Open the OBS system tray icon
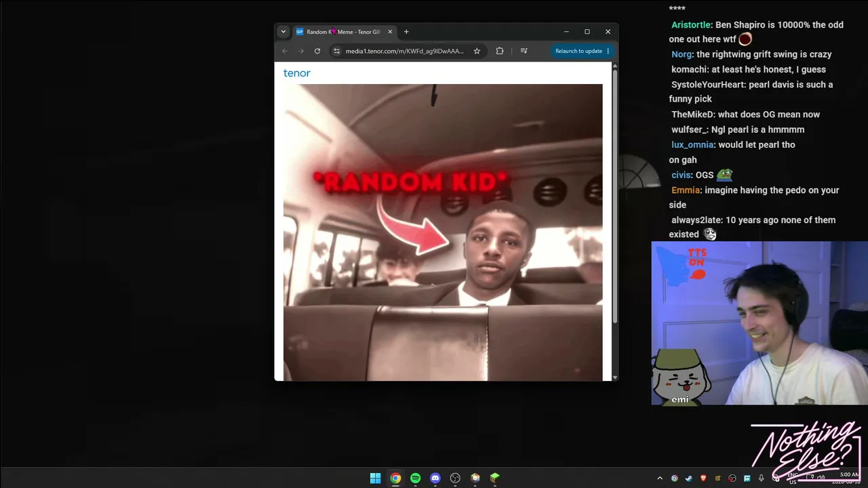Viewport: 868px width, 488px height. [732, 479]
